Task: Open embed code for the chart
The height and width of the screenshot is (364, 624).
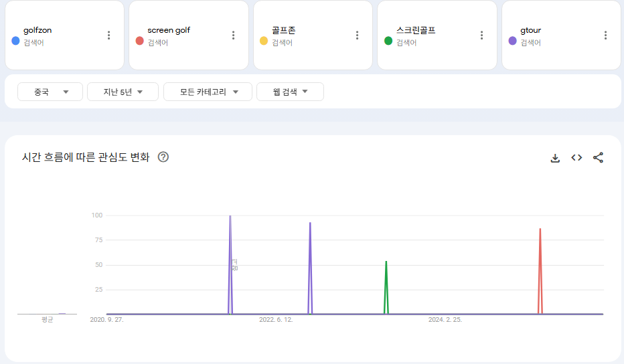Action: pos(576,157)
